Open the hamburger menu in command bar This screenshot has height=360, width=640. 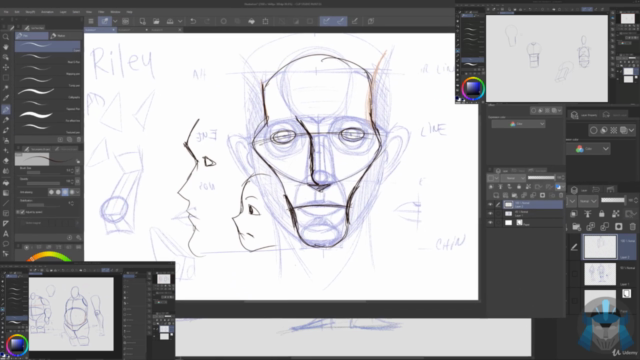point(91,21)
